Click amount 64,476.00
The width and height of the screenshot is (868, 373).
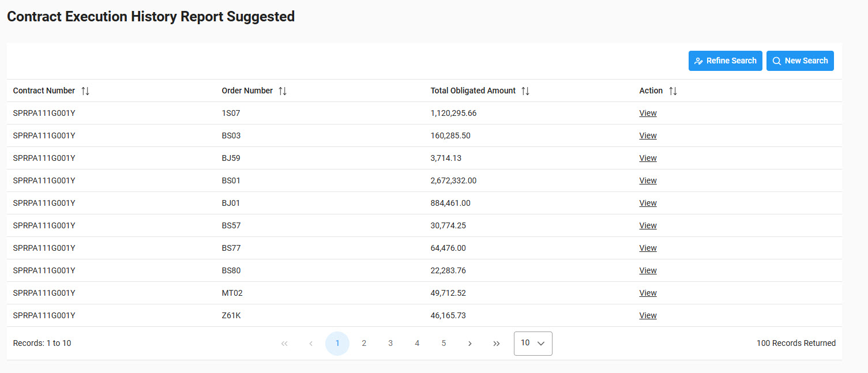[448, 248]
